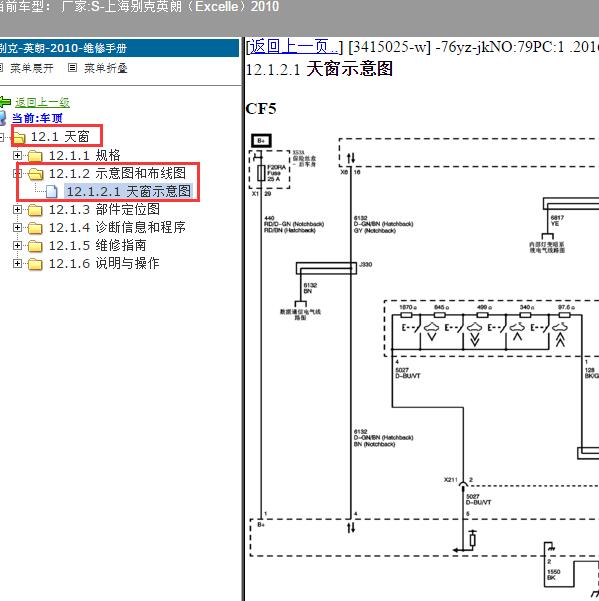The image size is (599, 601).
Task: Click the 数据通信电气线路图 reference in diagram
Action: pyautogui.click(x=300, y=315)
